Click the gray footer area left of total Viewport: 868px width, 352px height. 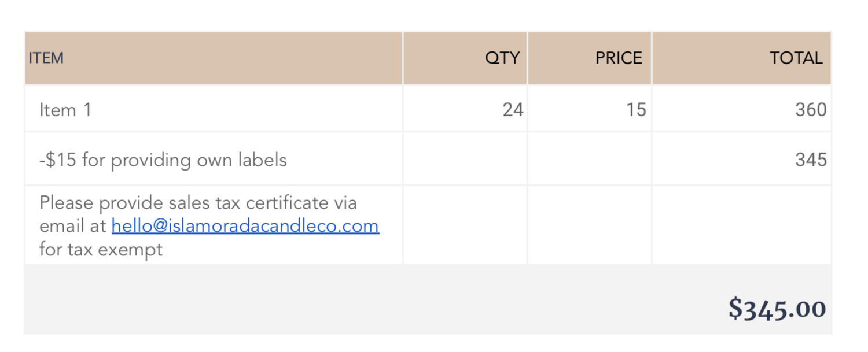[x=370, y=299]
